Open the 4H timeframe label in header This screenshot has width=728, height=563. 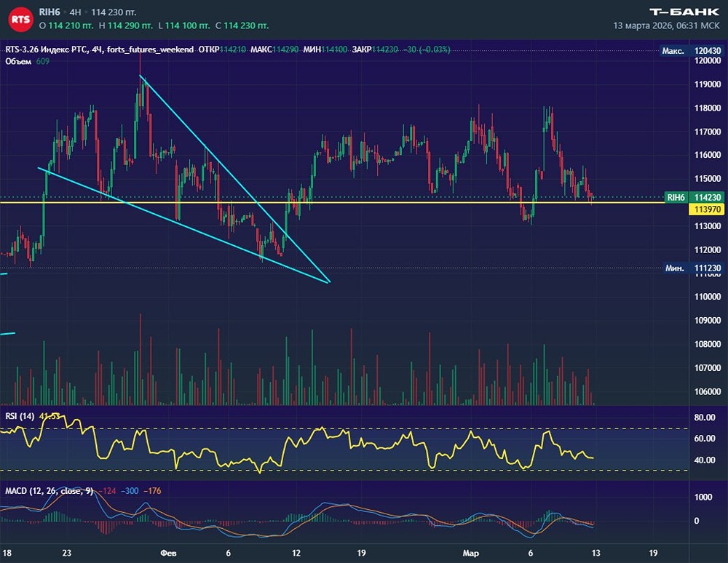[x=75, y=13]
